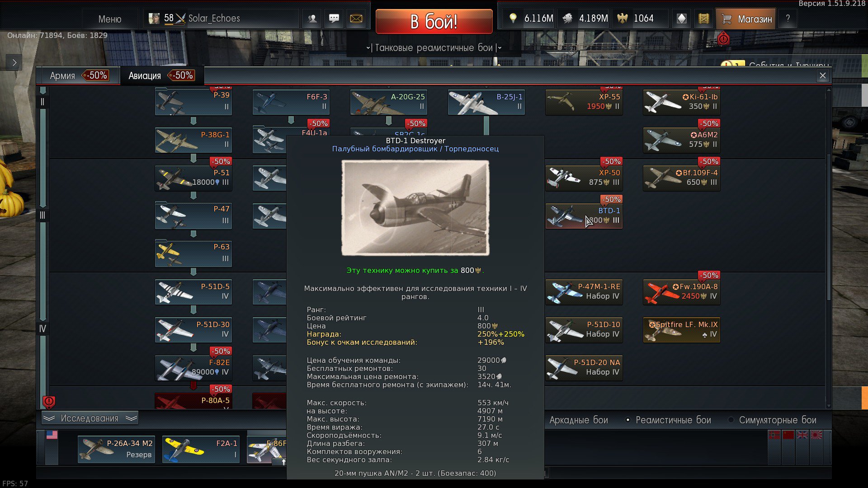Select the USSR red flag icon
The height and width of the screenshot is (488, 868).
click(788, 435)
